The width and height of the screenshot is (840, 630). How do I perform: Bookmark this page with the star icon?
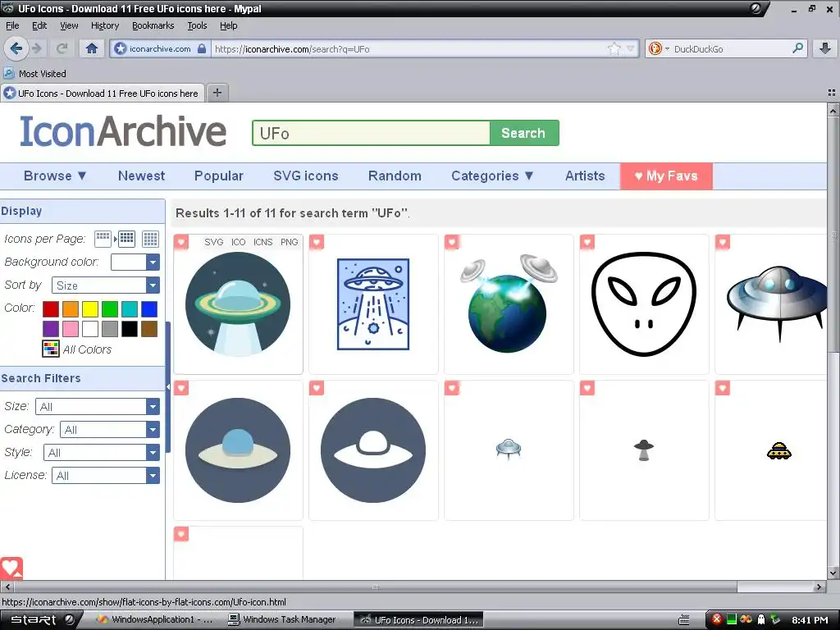[614, 48]
